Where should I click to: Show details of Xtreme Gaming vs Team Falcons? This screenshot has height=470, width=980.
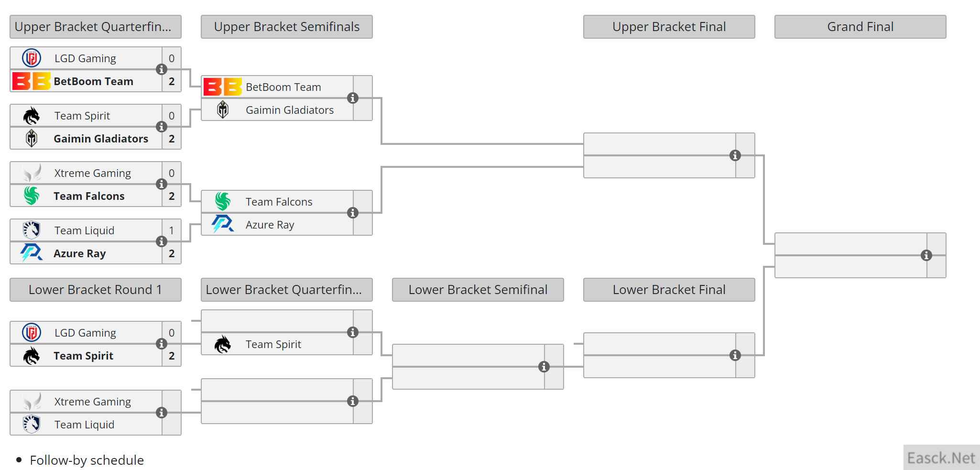[162, 184]
